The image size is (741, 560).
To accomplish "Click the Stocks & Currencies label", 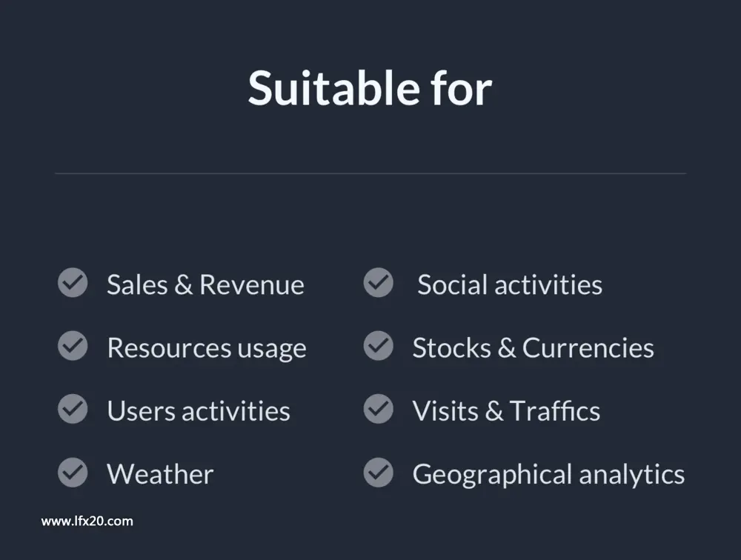I will pos(533,348).
